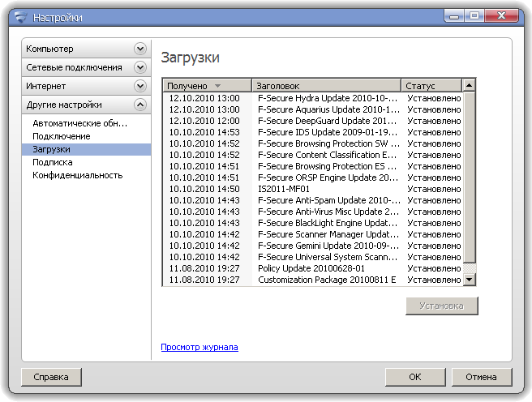This screenshot has height=402, width=532.
Task: Click the Другие настройки section header label
Action: click(64, 105)
